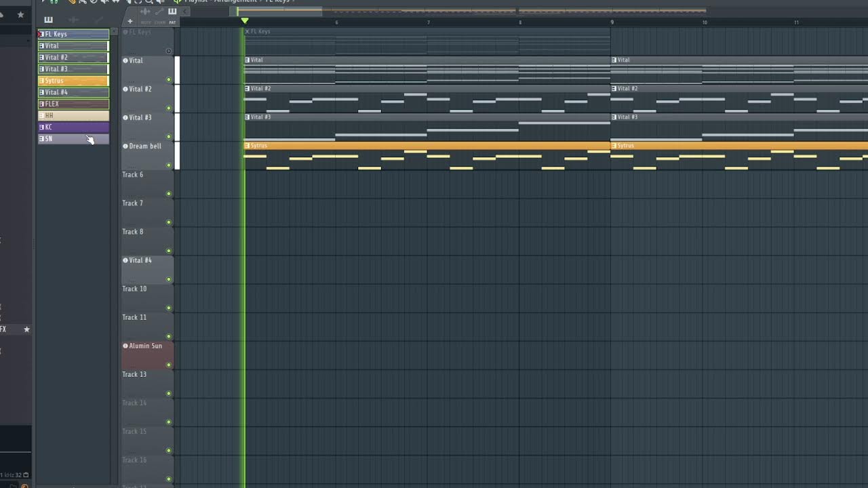Click bar 11 on the timeline ruler
The image size is (868, 488).
[x=796, y=22]
